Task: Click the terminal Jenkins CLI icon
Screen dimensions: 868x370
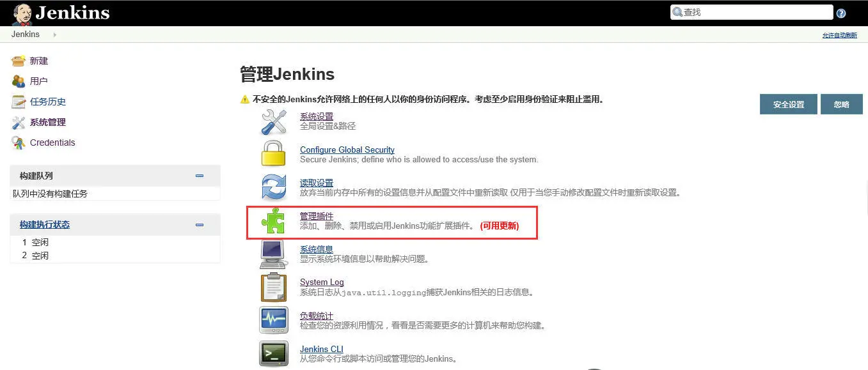Action: pos(274,353)
